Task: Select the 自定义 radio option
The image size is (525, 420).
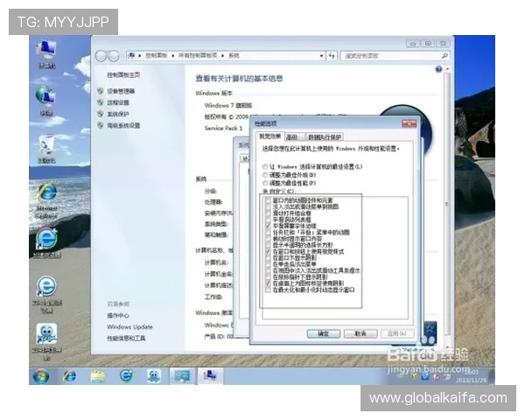Action: click(x=265, y=192)
